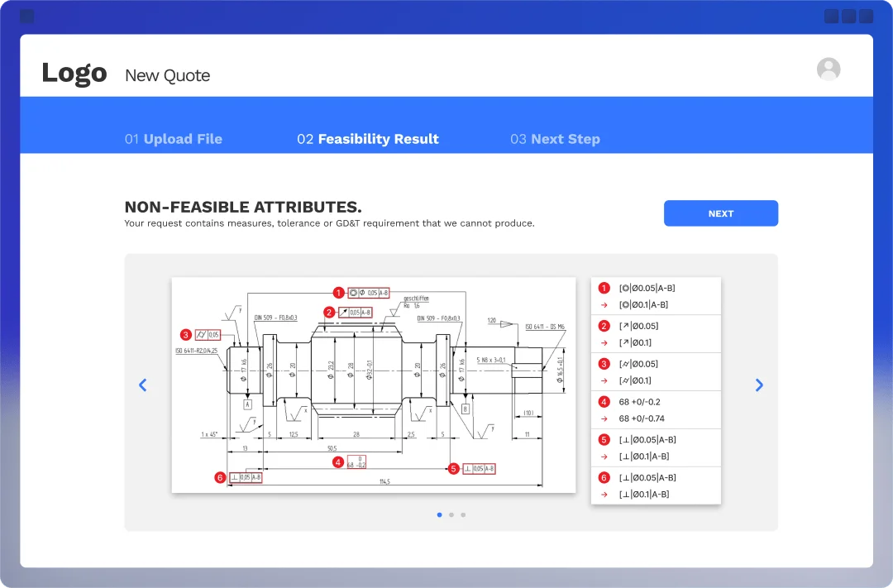The height and width of the screenshot is (588, 893).
Task: Open the 01 Upload File step
Action: click(x=173, y=139)
